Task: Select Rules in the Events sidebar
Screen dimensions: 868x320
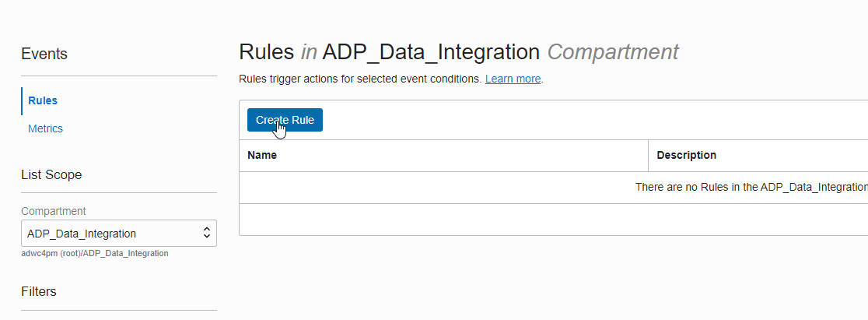Action: [43, 100]
